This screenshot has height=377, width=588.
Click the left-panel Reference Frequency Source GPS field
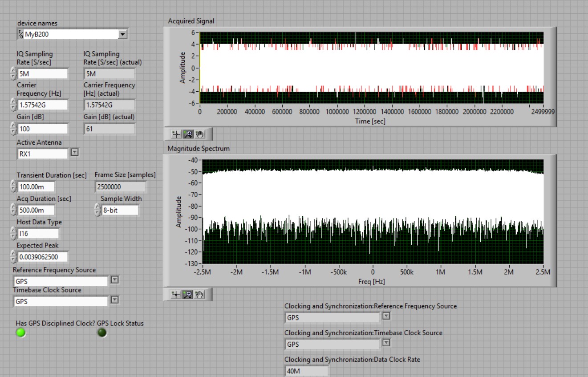click(61, 281)
